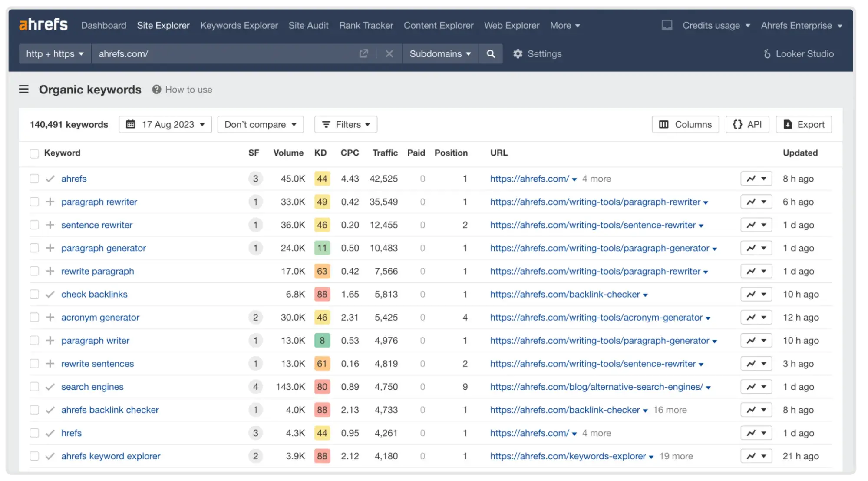This screenshot has width=868, height=481.
Task: Open the hamburger sidebar menu
Action: [x=24, y=89]
